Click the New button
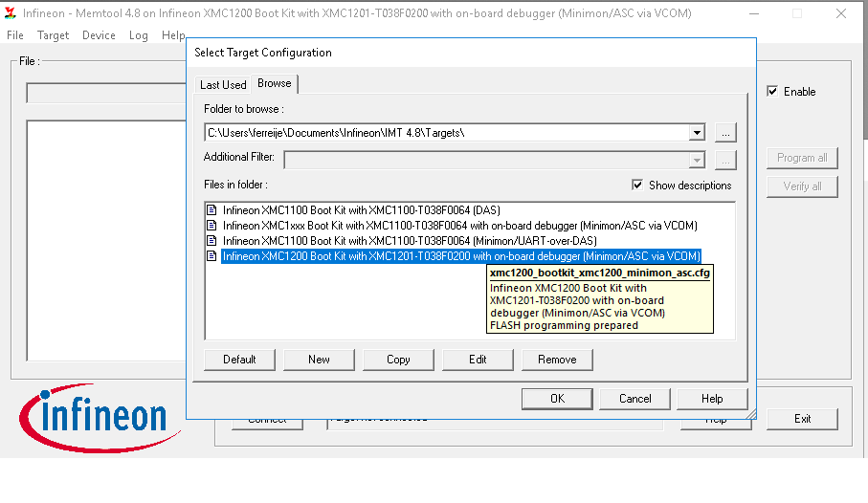Image resolution: width=868 pixels, height=503 pixels. (x=319, y=360)
